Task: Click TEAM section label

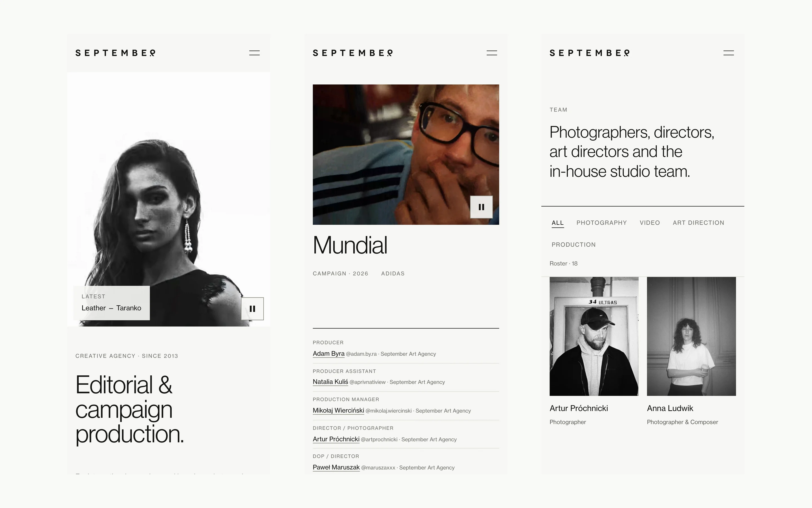Action: click(558, 110)
